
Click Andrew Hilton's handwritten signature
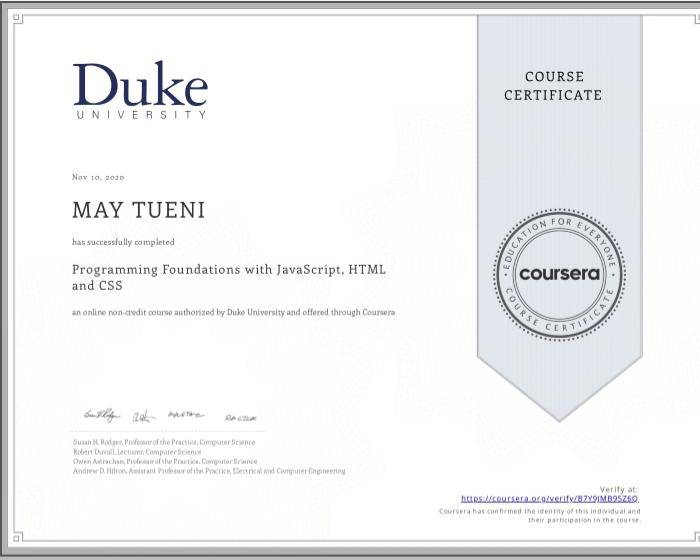(x=241, y=416)
